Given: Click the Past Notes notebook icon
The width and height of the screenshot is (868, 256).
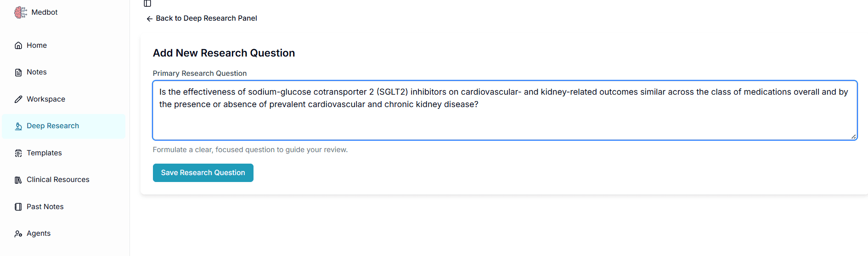Looking at the screenshot, I should [18, 207].
